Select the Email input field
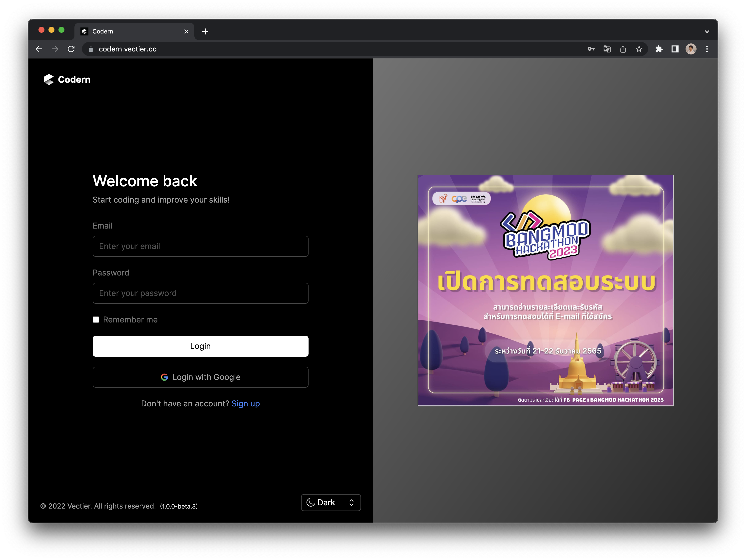Screen dimensions: 746x560 [x=200, y=246]
